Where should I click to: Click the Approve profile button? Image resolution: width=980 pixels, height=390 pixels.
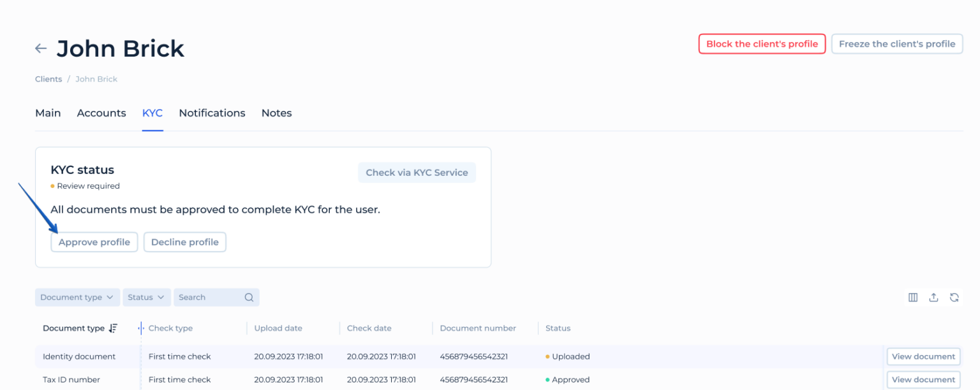coord(94,242)
